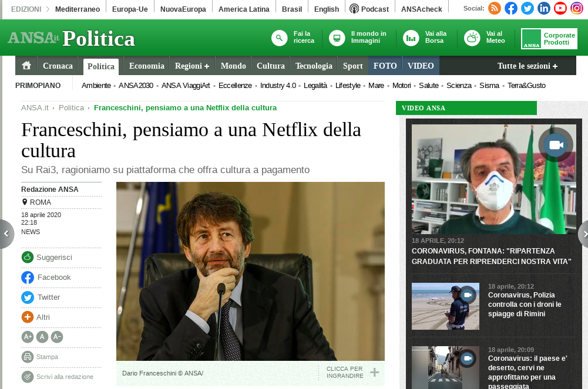
Task: Click PRIMOPIANO label
Action: 38,85
